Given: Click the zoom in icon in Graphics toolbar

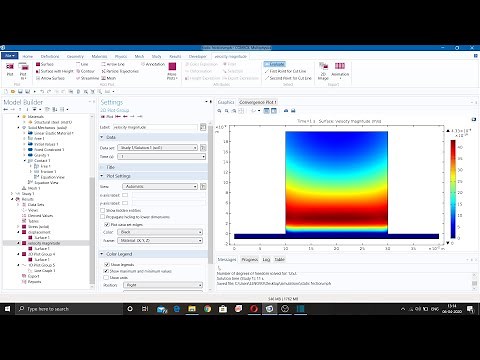Looking at the screenshot, I should (x=219, y=111).
